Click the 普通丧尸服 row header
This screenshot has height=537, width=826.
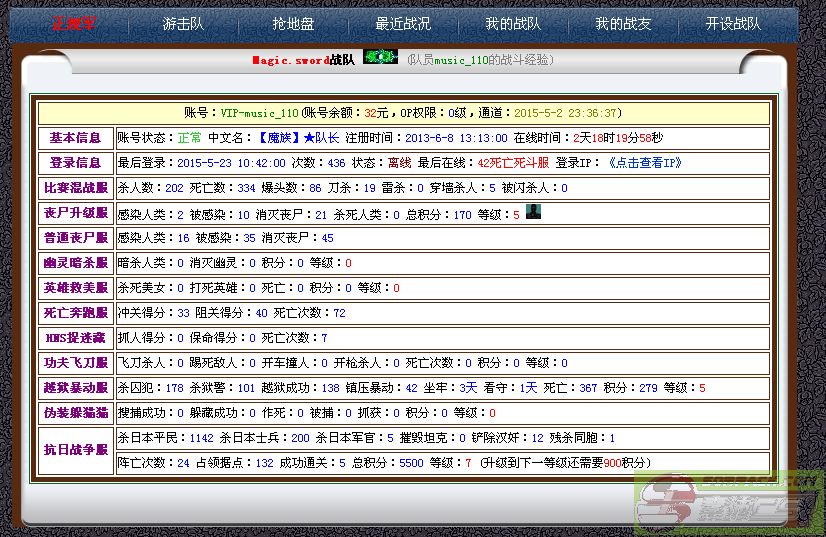pos(75,238)
